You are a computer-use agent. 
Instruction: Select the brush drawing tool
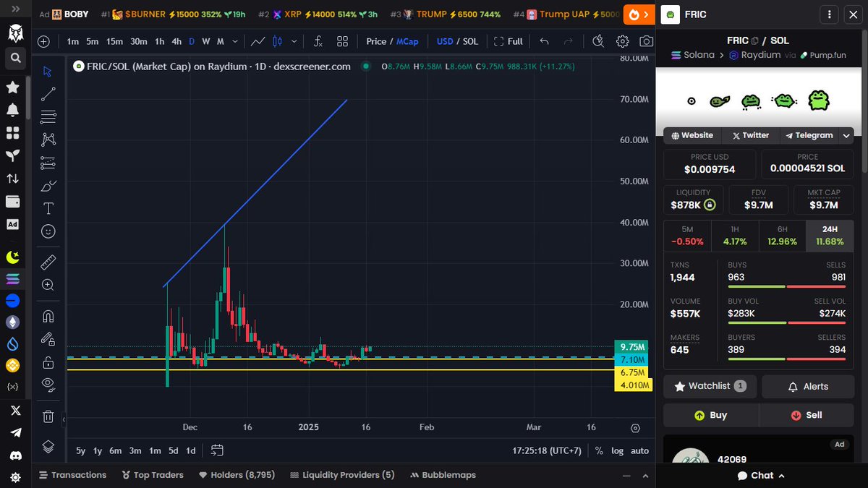tap(48, 186)
